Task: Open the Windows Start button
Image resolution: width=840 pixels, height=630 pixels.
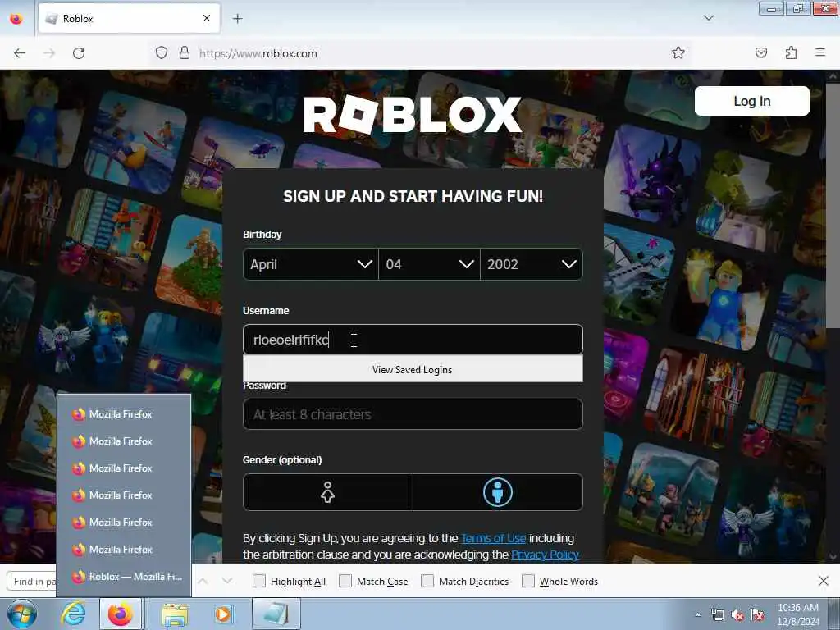Action: [x=22, y=614]
